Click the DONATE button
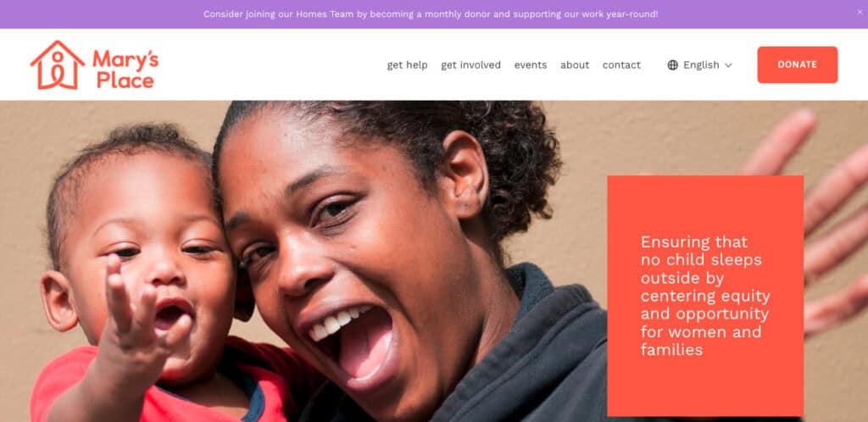 [x=797, y=64]
